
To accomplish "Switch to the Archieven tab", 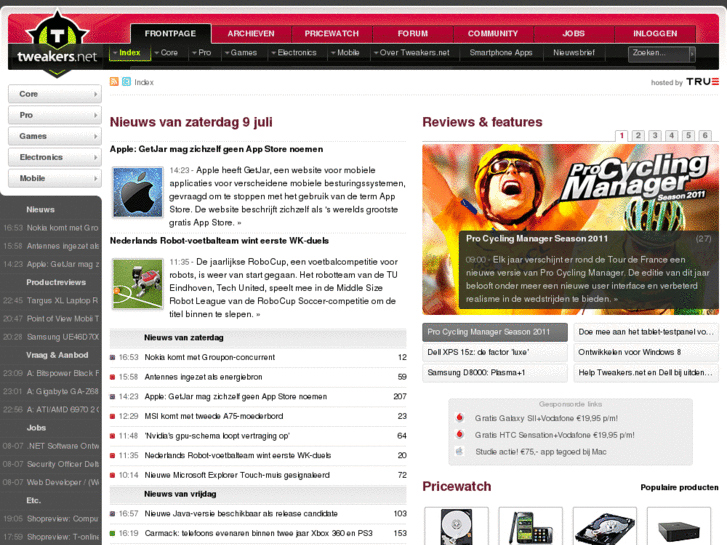I will (x=251, y=33).
